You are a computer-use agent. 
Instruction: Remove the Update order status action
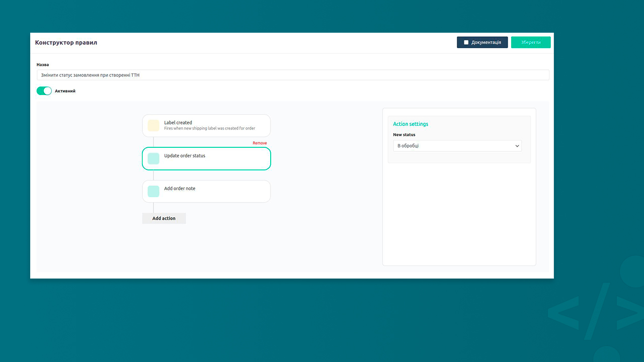pos(260,143)
